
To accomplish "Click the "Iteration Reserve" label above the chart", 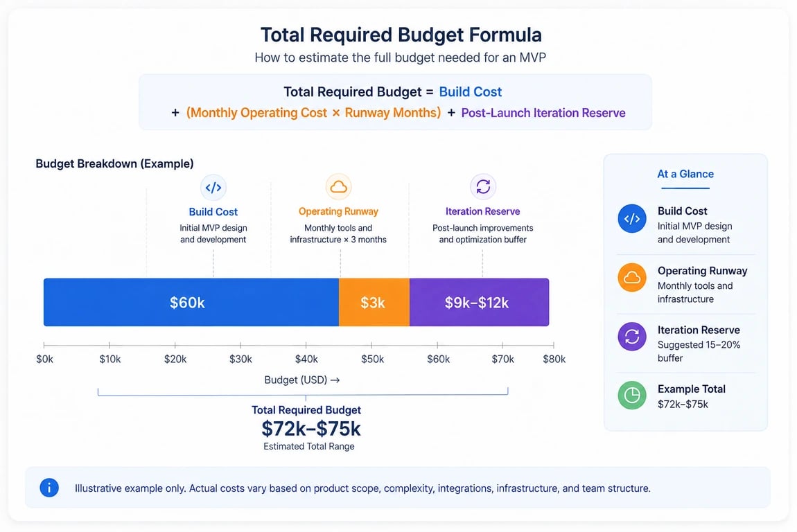I will pos(483,211).
